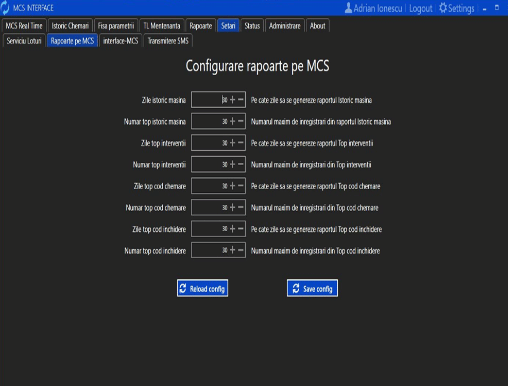
Task: Click description 'Pe cate zile sa se genereze raportul Top cod chemare'
Action: point(315,186)
